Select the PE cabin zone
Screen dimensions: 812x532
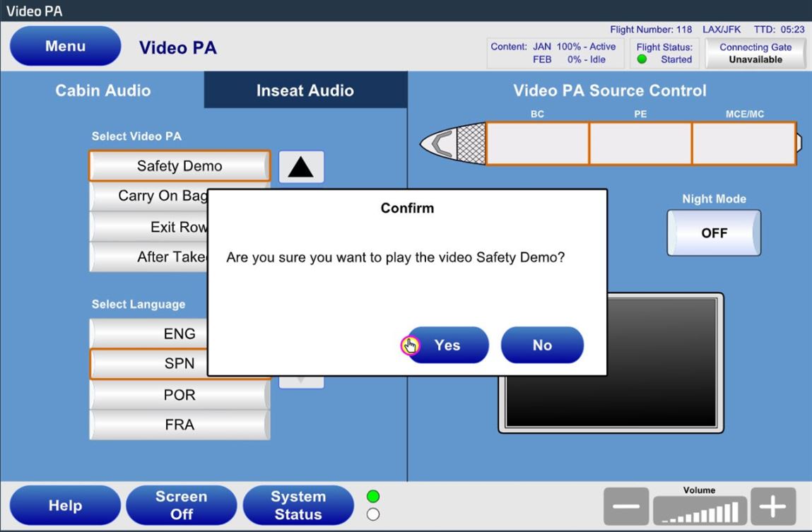pos(640,143)
